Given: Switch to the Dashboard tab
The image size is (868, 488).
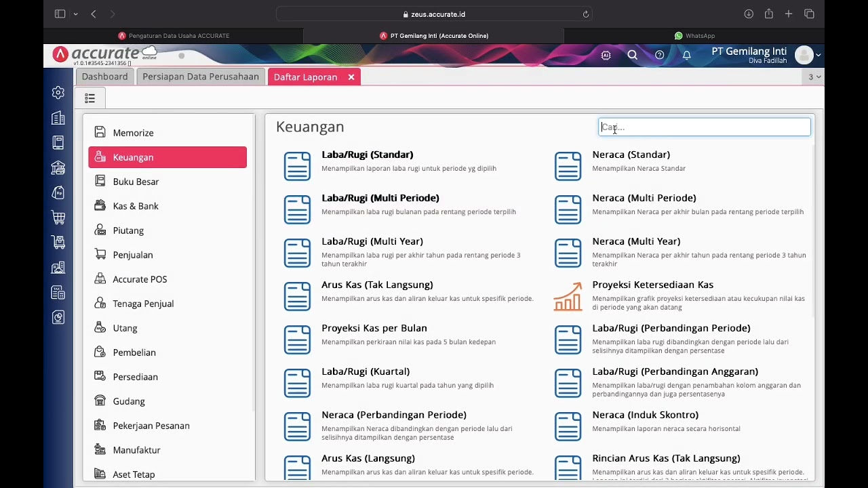Looking at the screenshot, I should pyautogui.click(x=104, y=77).
